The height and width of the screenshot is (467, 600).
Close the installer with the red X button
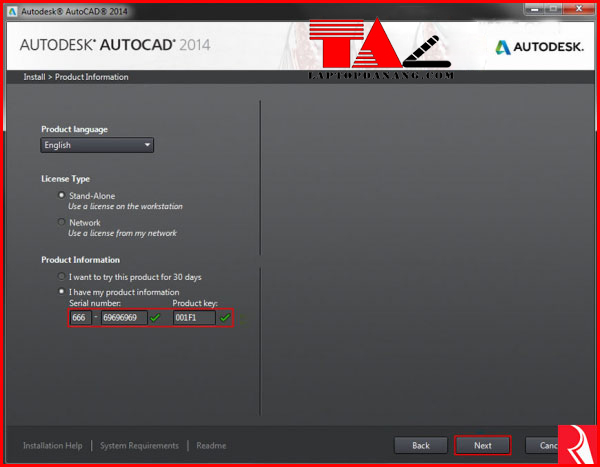click(x=577, y=7)
